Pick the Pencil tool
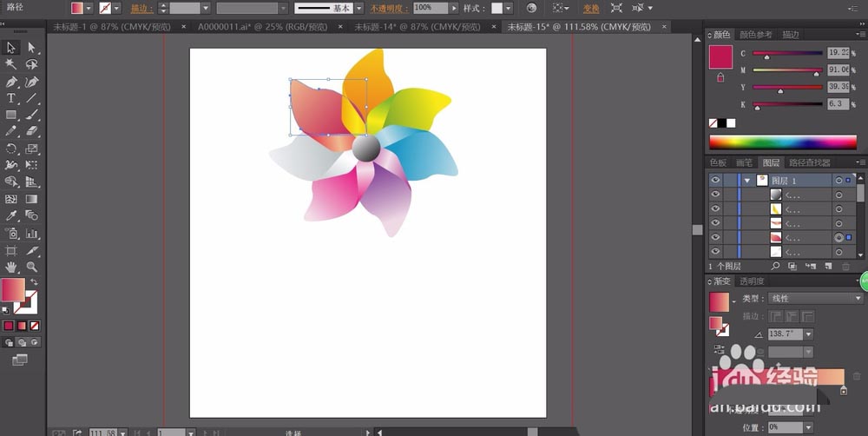Viewport: 868px width, 436px height. (x=11, y=131)
